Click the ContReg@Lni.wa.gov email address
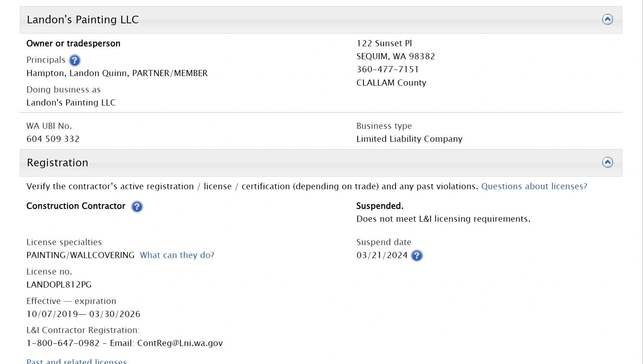643x364 pixels. coord(180,343)
